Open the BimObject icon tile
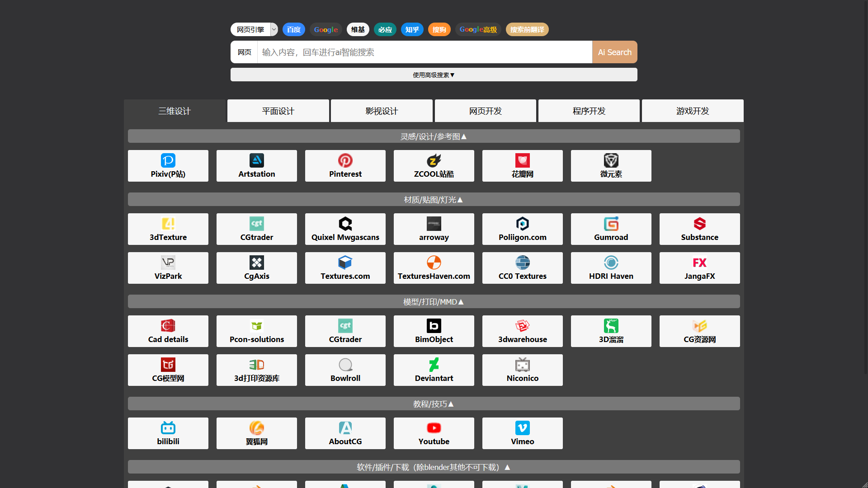The image size is (868, 488). pyautogui.click(x=434, y=326)
